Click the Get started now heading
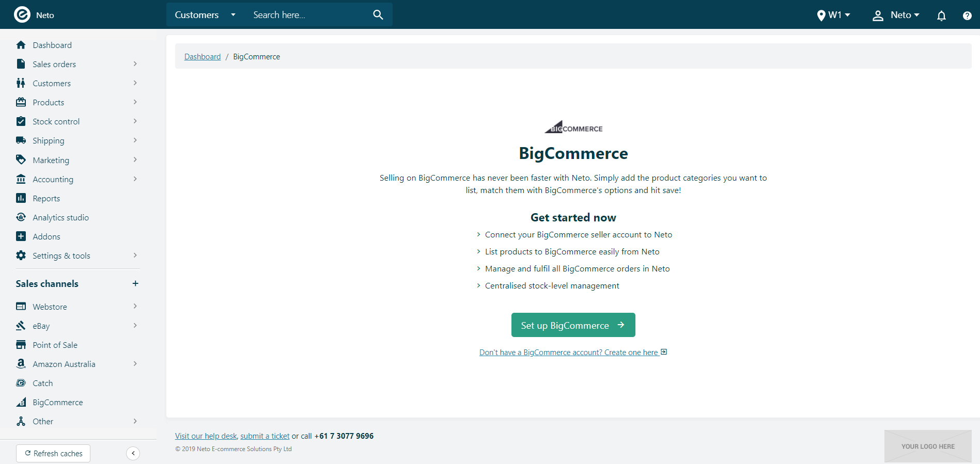 coord(573,218)
